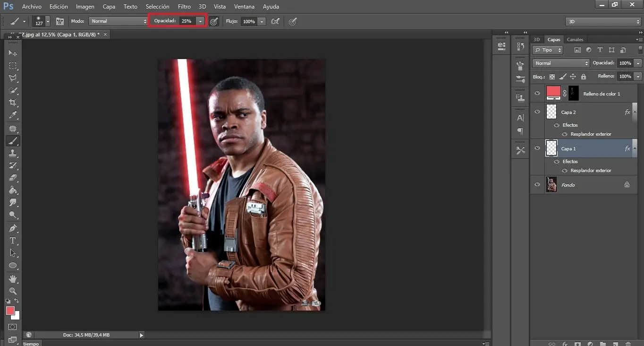The image size is (644, 346).
Task: Select the Move tool
Action: click(13, 53)
